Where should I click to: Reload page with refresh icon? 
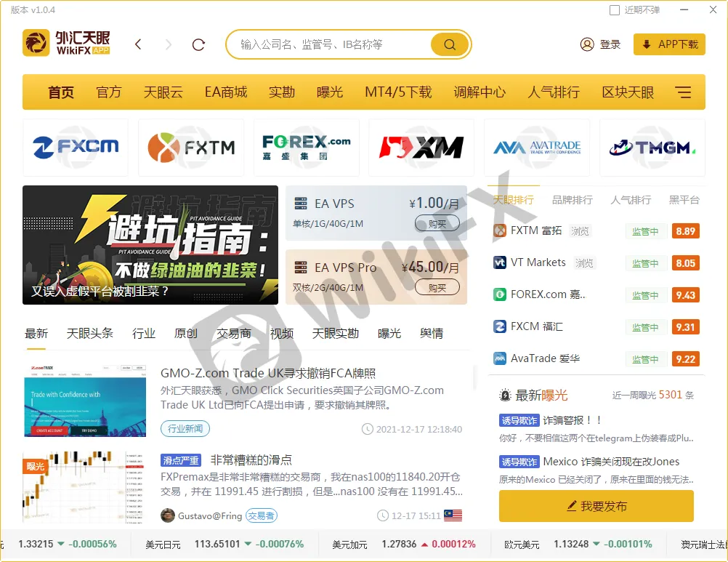coord(199,44)
